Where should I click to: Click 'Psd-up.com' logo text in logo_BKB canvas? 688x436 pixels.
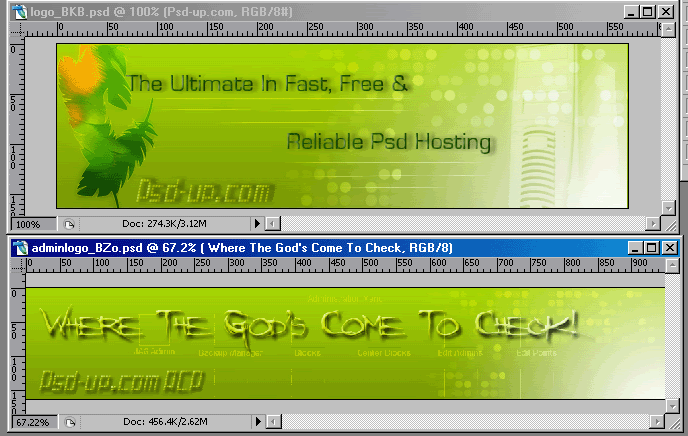tap(204, 191)
